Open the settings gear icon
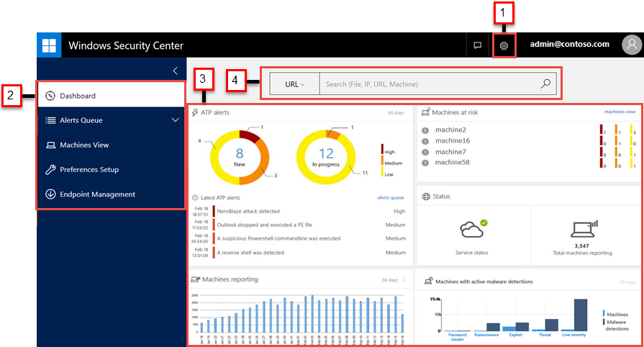Screen dimensions: 644x347 coord(504,45)
